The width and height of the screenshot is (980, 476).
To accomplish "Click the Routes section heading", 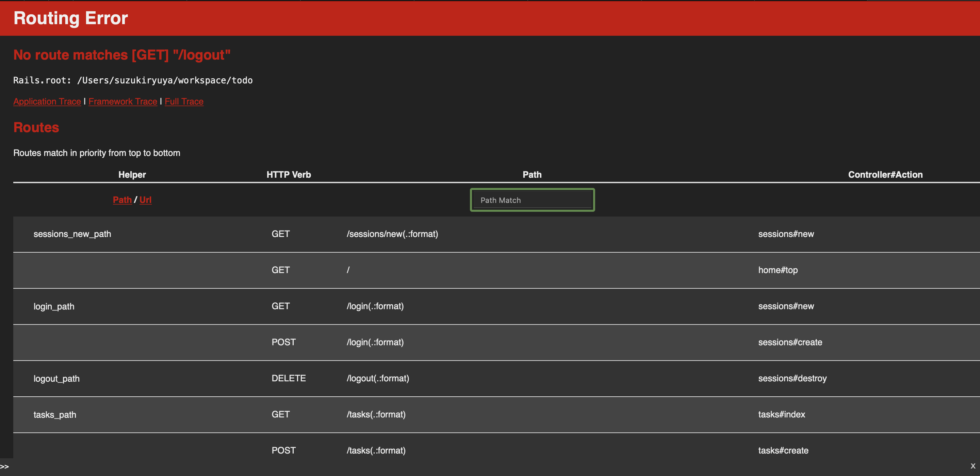I will point(36,127).
